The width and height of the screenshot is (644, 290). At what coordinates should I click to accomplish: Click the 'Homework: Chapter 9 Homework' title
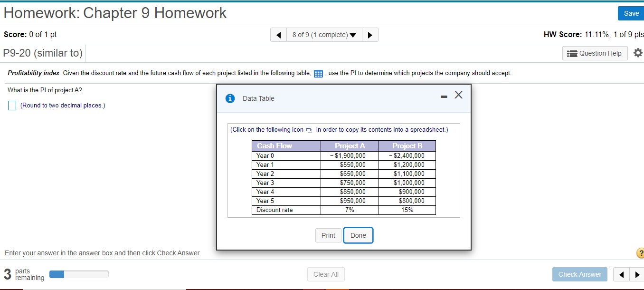coord(115,13)
